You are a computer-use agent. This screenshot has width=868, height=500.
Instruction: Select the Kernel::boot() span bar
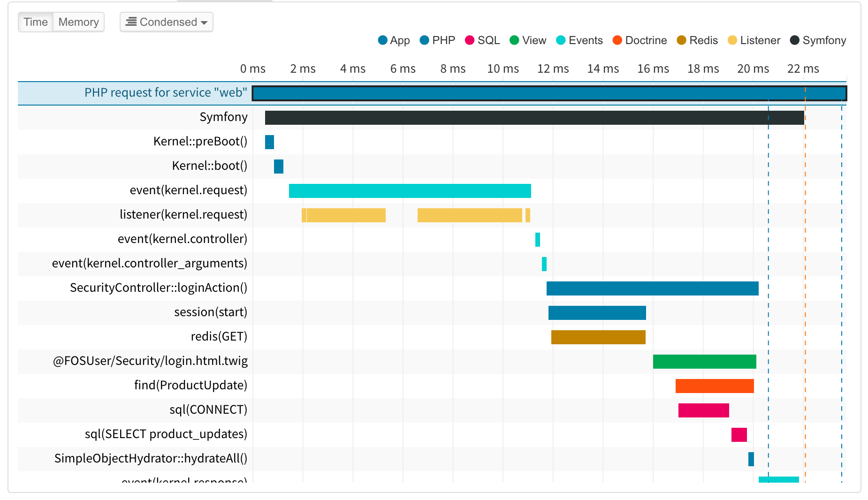(x=279, y=167)
